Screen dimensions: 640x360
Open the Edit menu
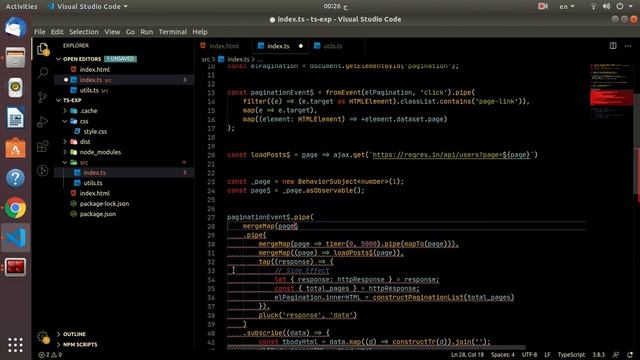point(57,31)
